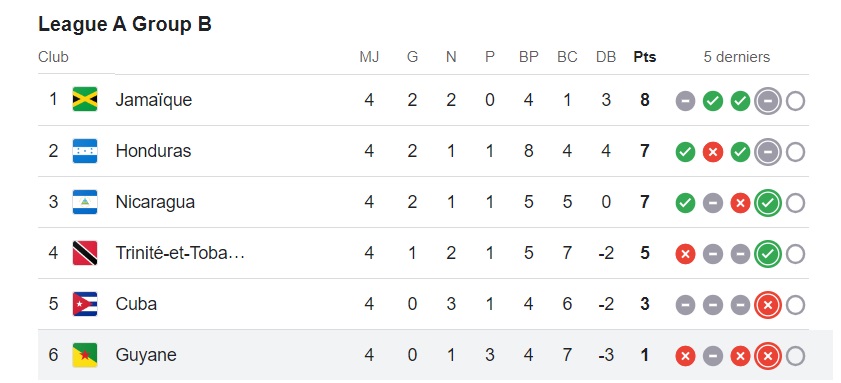Viewport: 841px width, 383px height.
Task: Click Guyane's empty upcoming match circle
Action: pyautogui.click(x=795, y=356)
